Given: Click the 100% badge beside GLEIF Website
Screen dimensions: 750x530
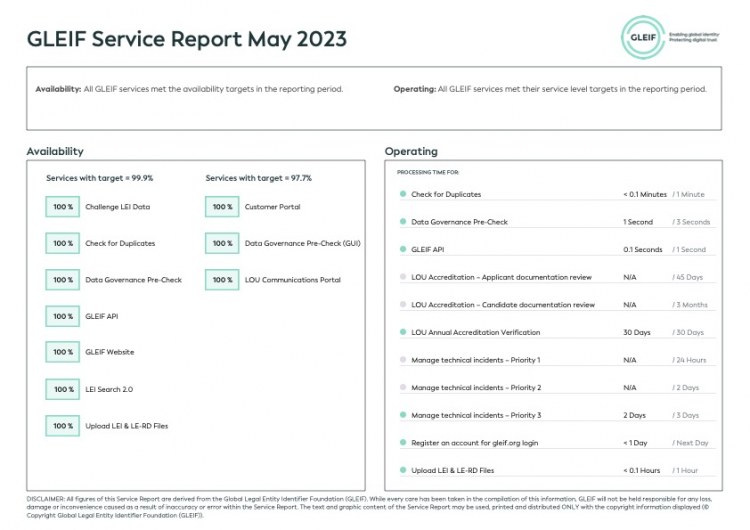Looking at the screenshot, I should click(63, 352).
